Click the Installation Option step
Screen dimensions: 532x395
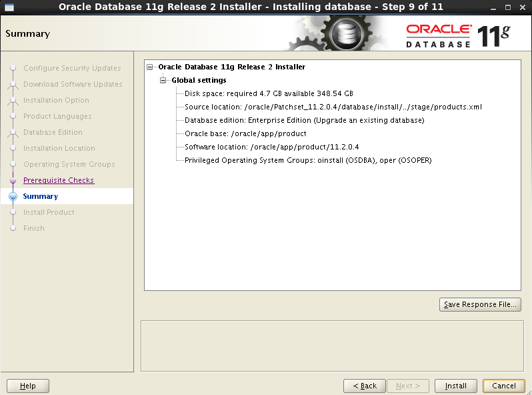pyautogui.click(x=56, y=100)
